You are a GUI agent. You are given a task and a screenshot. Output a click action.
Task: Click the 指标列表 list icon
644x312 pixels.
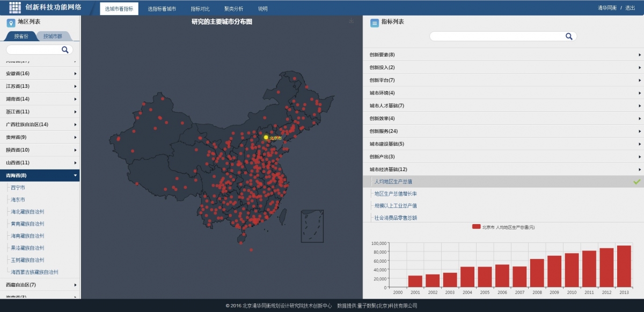(x=374, y=23)
